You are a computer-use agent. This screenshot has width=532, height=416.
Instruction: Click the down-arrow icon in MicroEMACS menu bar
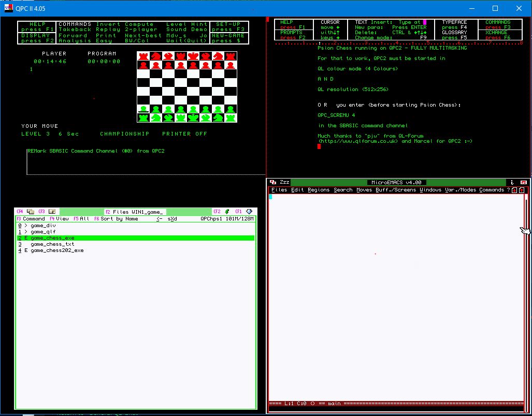[514, 190]
